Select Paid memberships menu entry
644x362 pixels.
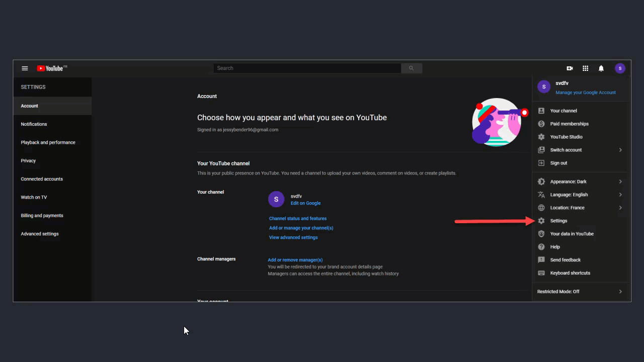[581, 124]
